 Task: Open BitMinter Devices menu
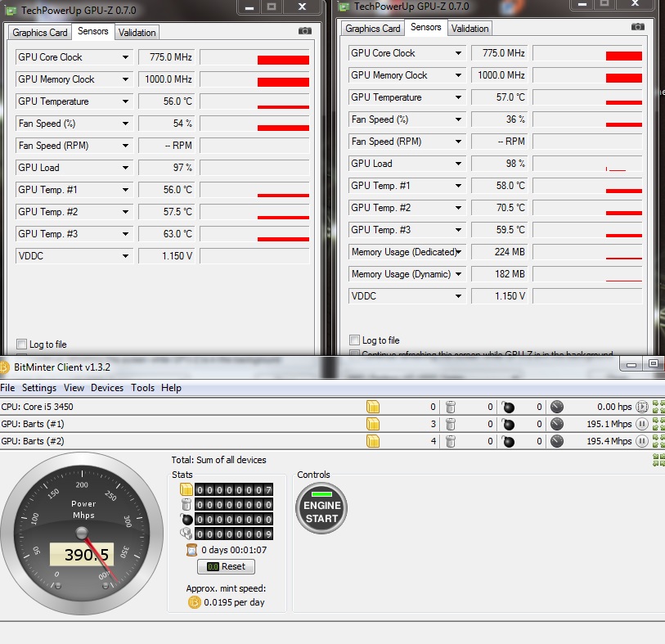107,388
